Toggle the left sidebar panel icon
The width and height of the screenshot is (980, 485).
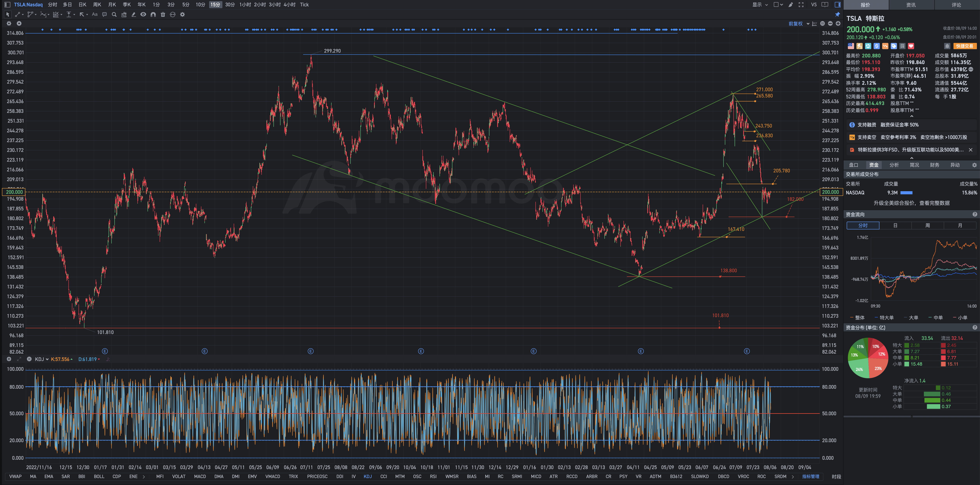(7, 4)
